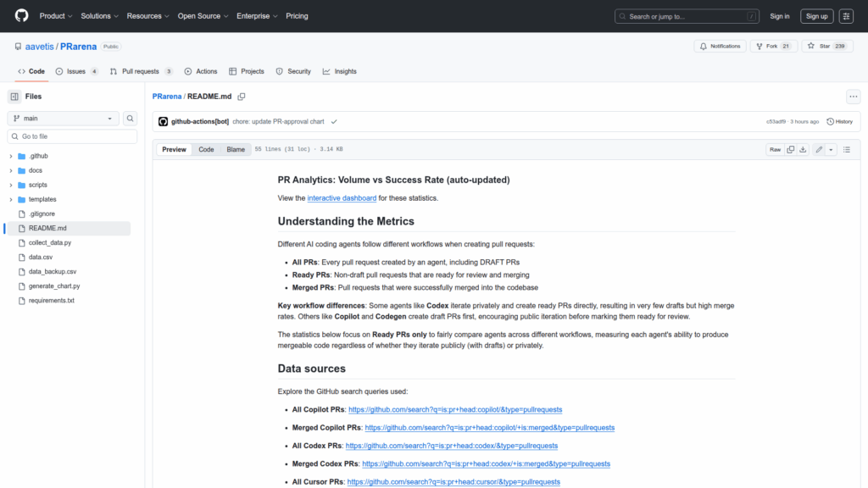
Task: Open data.csv file
Action: [41, 258]
